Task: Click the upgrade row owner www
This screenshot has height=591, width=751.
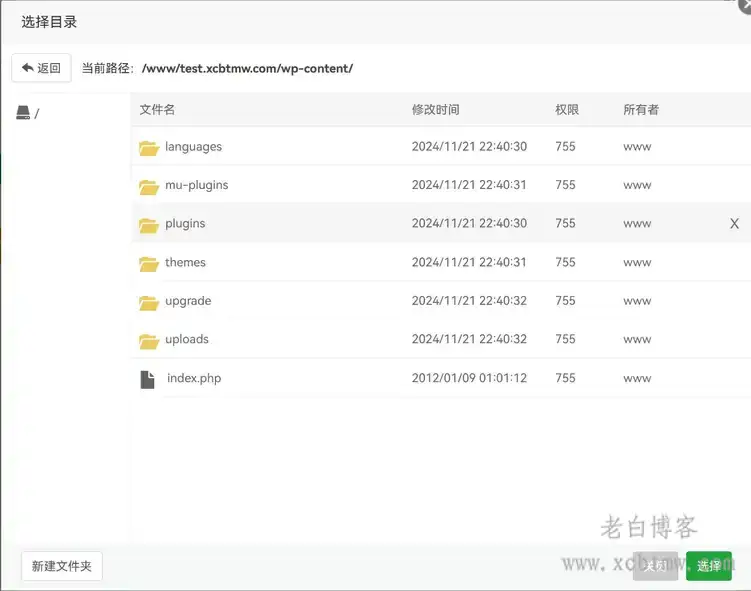Action: [637, 301]
